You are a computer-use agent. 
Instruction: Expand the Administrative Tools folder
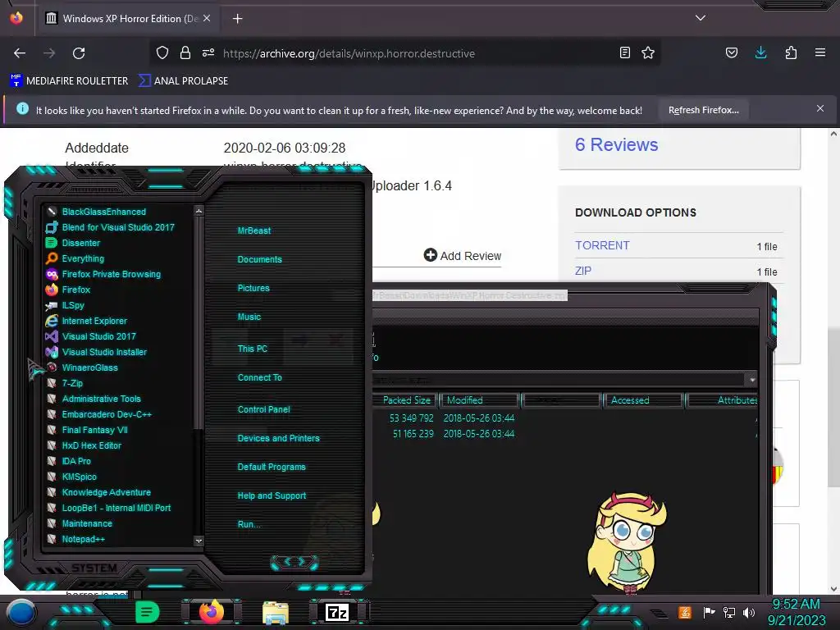click(x=94, y=399)
